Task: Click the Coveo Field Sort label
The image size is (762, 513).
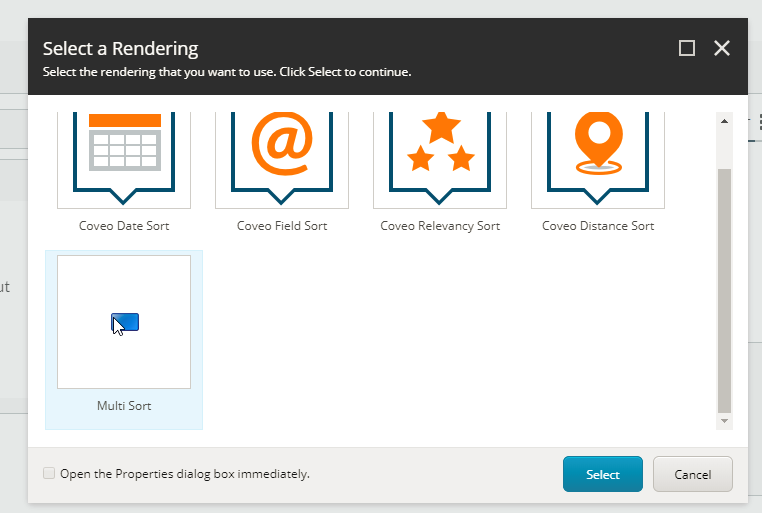Action: click(282, 226)
